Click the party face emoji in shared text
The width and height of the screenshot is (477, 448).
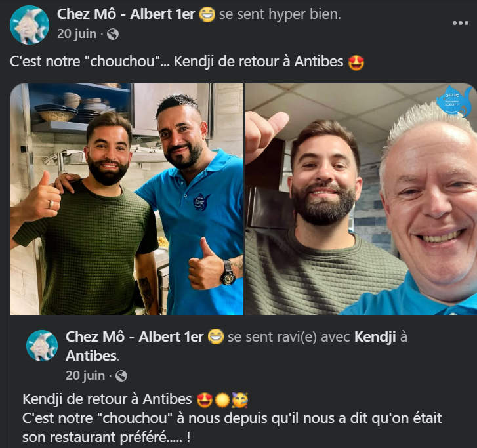(x=240, y=400)
